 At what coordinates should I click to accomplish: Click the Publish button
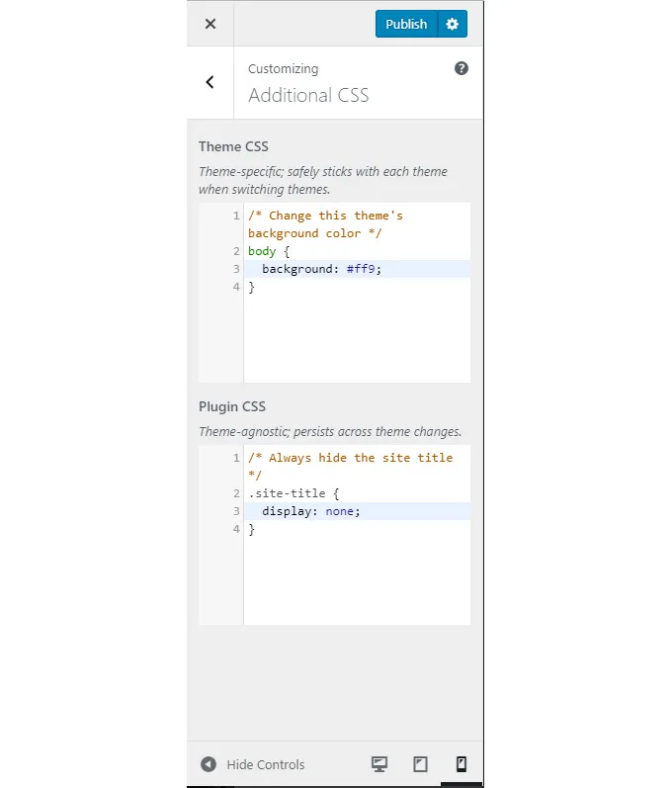[x=406, y=24]
